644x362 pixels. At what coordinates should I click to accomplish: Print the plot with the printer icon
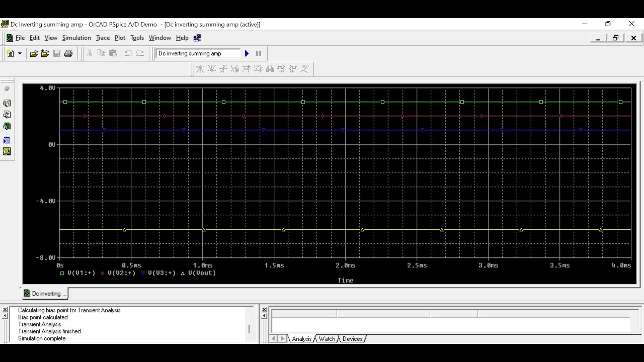68,53
